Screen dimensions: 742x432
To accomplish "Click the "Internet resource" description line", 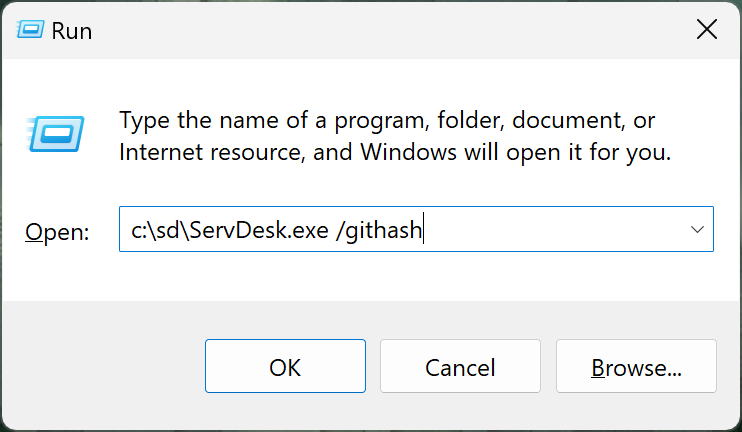I will tap(210, 153).
